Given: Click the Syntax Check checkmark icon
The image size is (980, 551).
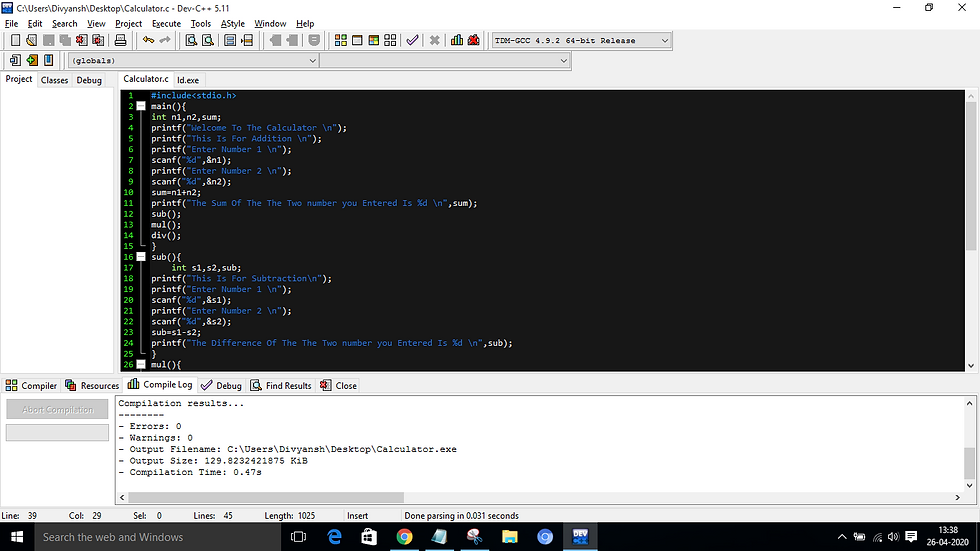Looking at the screenshot, I should pos(412,40).
